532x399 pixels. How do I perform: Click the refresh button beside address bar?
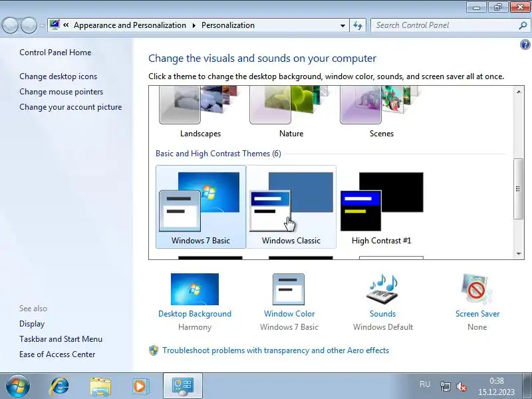click(x=358, y=25)
